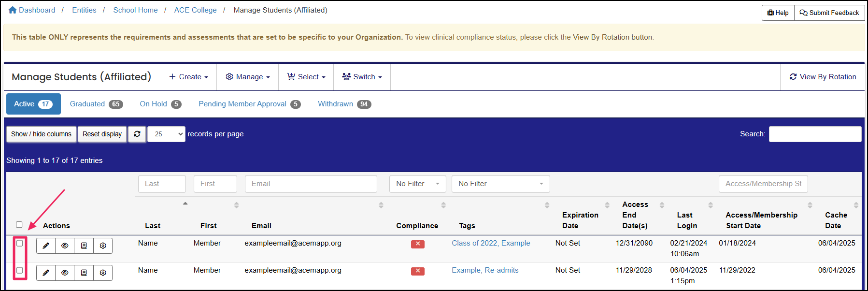Open the Create dropdown menu

pos(188,77)
